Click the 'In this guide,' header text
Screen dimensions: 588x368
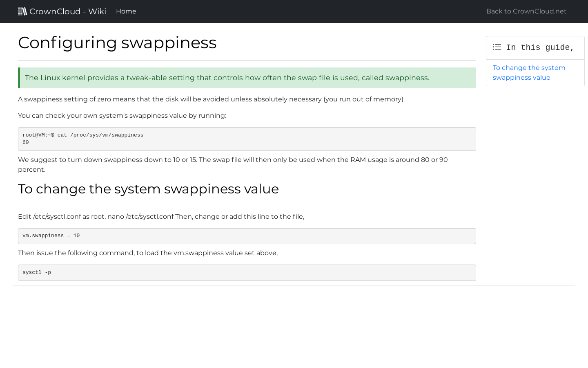pos(540,47)
